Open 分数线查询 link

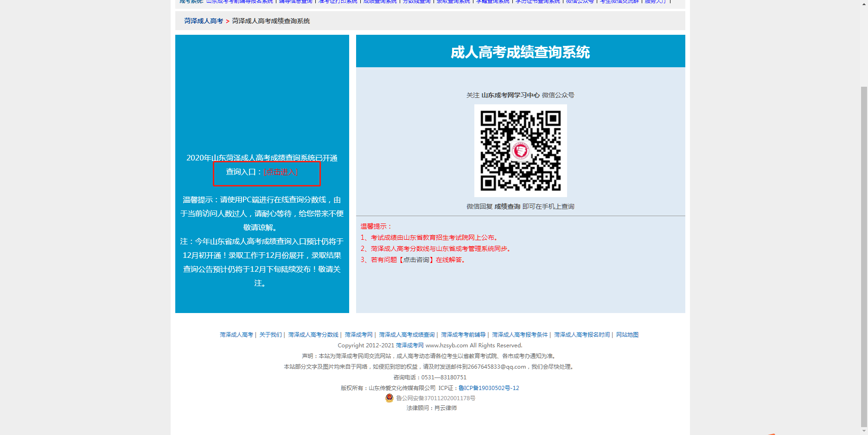click(416, 2)
